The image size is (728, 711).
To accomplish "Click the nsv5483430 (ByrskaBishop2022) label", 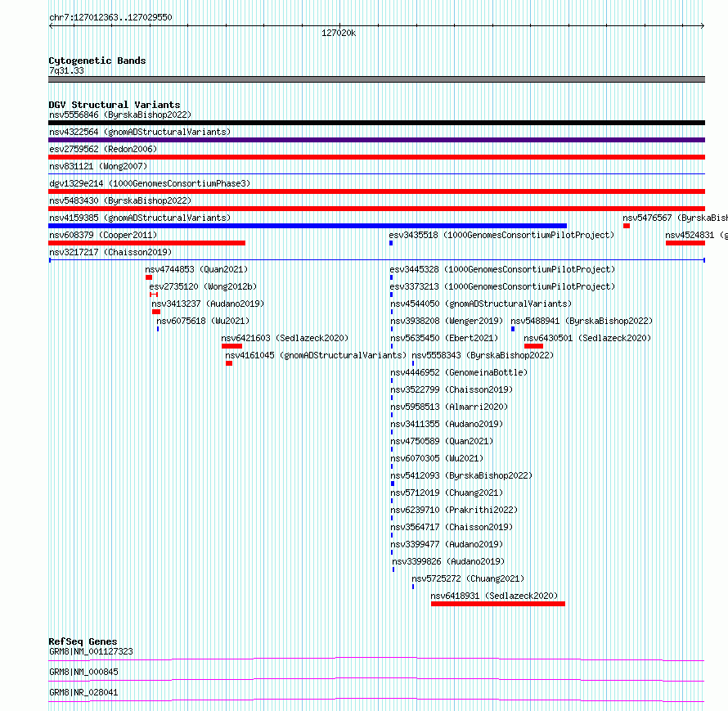I will (120, 200).
